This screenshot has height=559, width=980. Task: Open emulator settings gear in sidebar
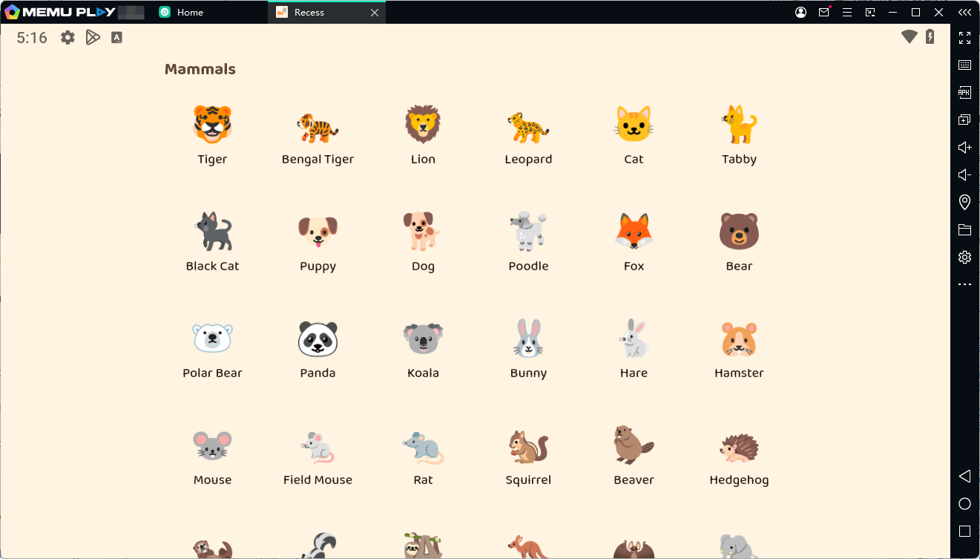[964, 258]
